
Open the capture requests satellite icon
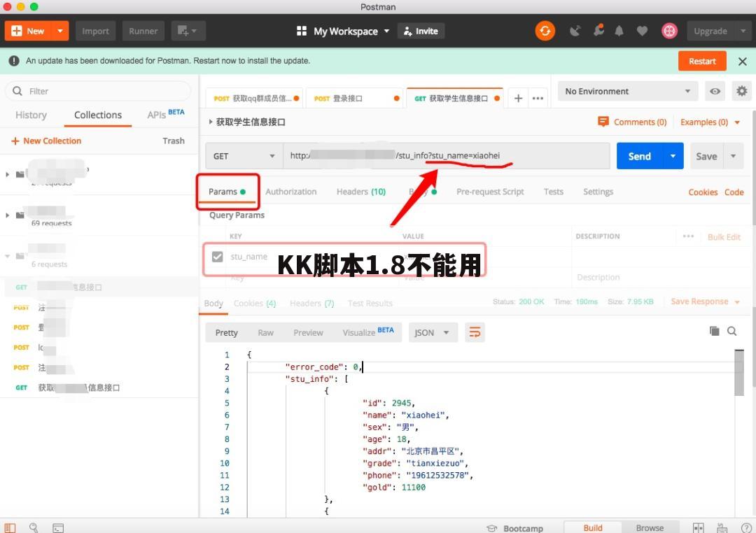click(575, 31)
